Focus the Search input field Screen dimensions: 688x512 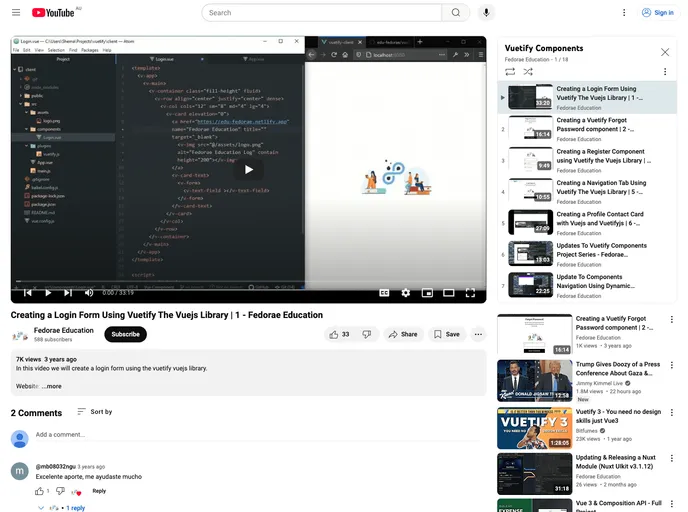(x=322, y=13)
